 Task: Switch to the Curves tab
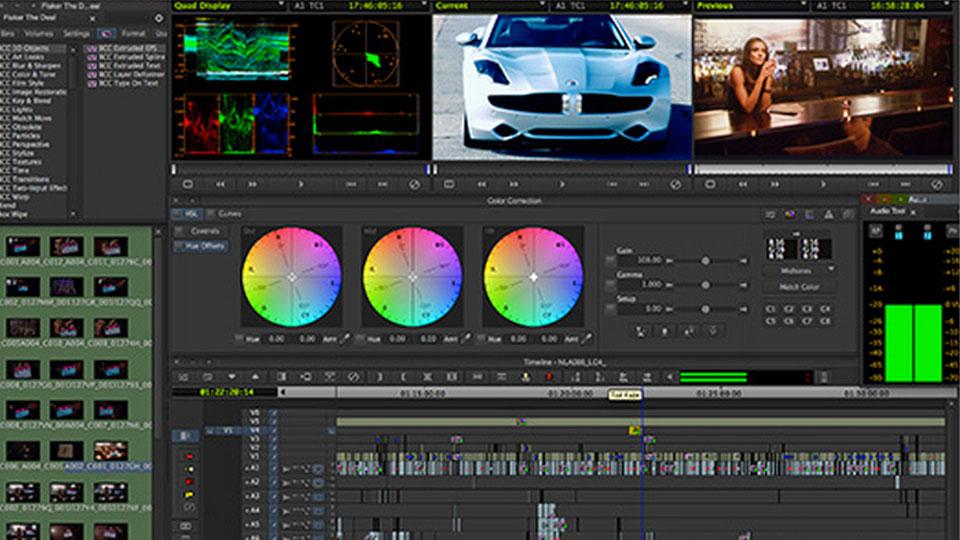tap(229, 214)
